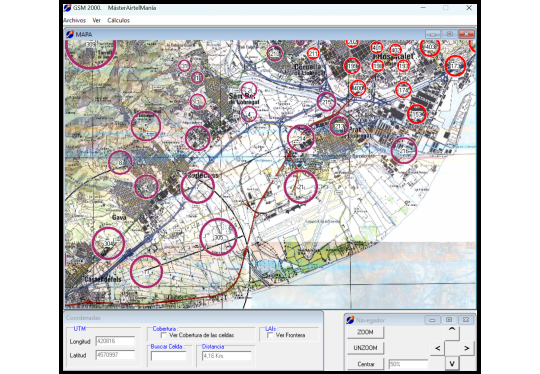Select cell marker 304 on the map

click(x=108, y=243)
